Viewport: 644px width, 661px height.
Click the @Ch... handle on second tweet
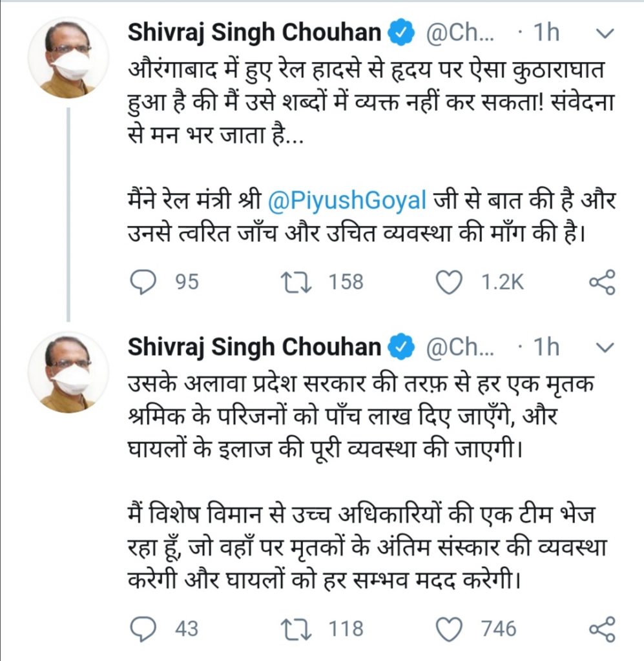(460, 347)
